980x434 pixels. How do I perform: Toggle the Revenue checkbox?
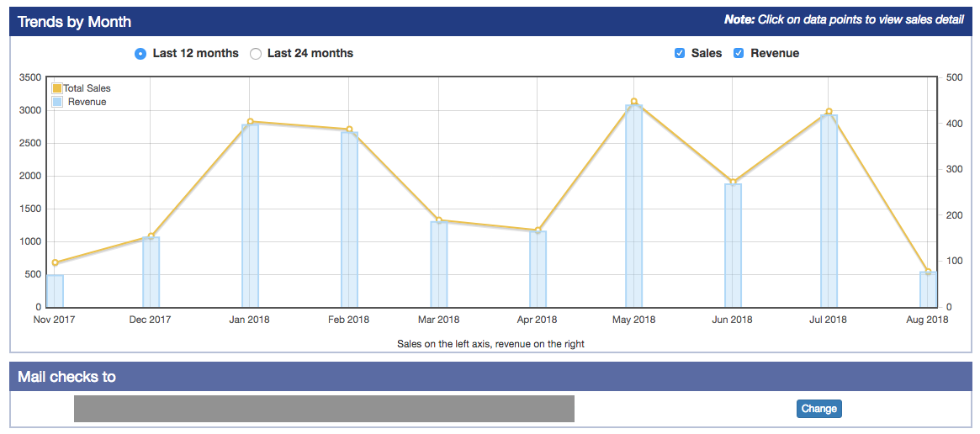click(739, 54)
